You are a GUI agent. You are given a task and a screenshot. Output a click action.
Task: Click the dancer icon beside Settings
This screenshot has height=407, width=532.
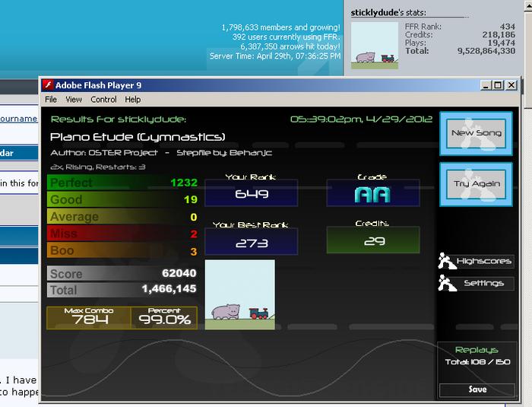pyautogui.click(x=447, y=283)
